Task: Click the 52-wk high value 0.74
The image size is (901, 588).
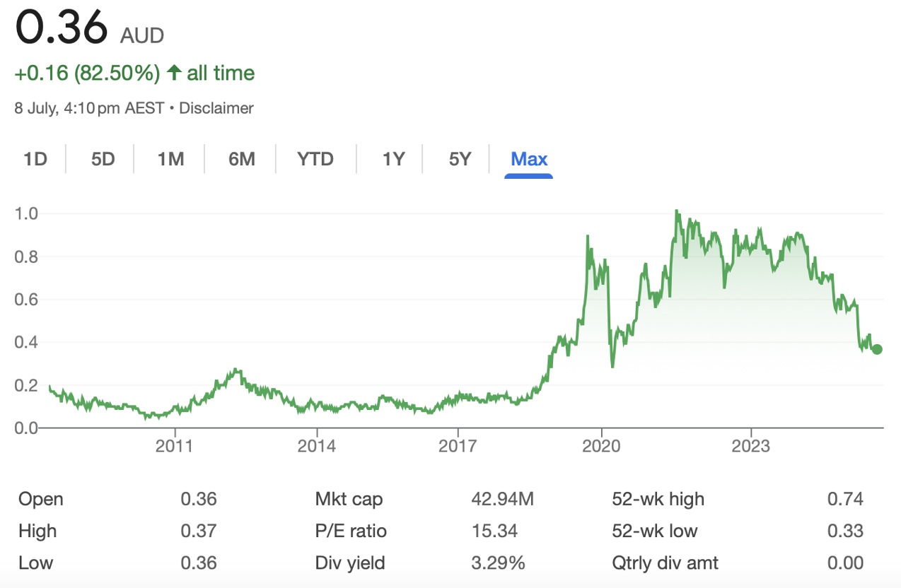Action: 845,499
